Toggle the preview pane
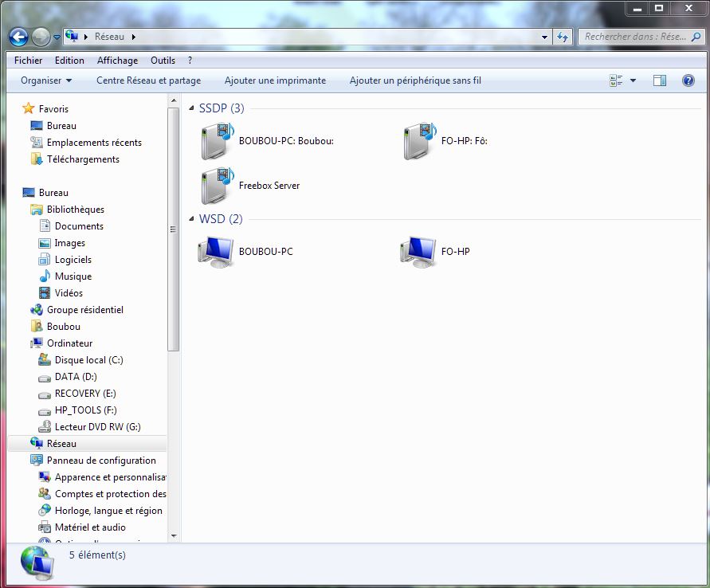 tap(659, 80)
